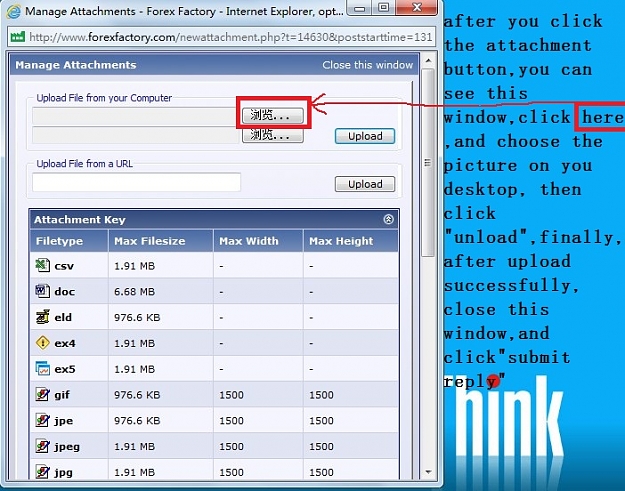Click Upload button for computer files
Image resolution: width=625 pixels, height=491 pixels.
point(365,136)
